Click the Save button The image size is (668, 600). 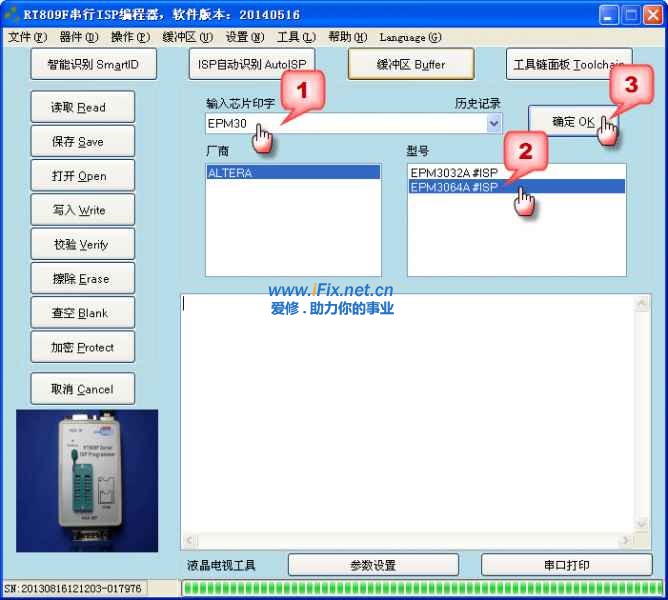point(82,142)
